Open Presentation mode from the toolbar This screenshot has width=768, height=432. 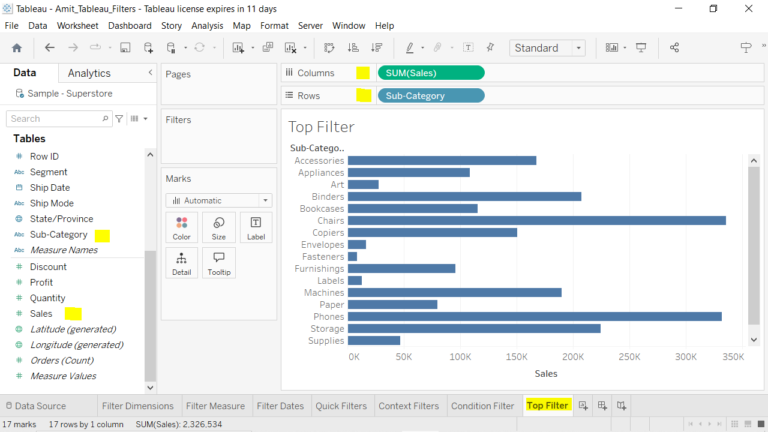coord(641,48)
